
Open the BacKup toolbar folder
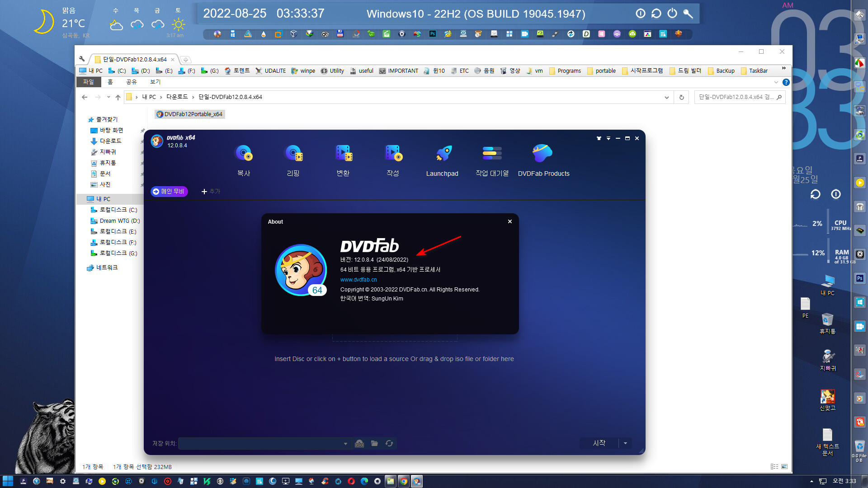click(721, 71)
